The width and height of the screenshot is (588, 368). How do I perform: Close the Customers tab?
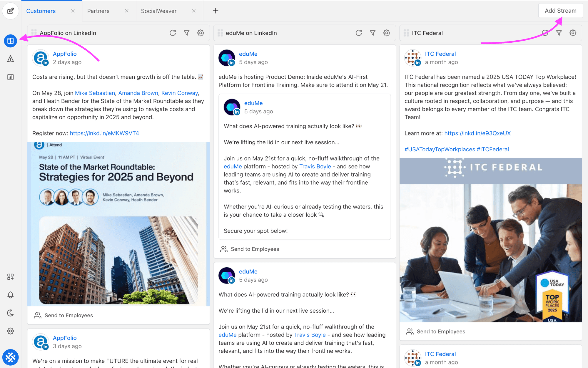(x=73, y=11)
